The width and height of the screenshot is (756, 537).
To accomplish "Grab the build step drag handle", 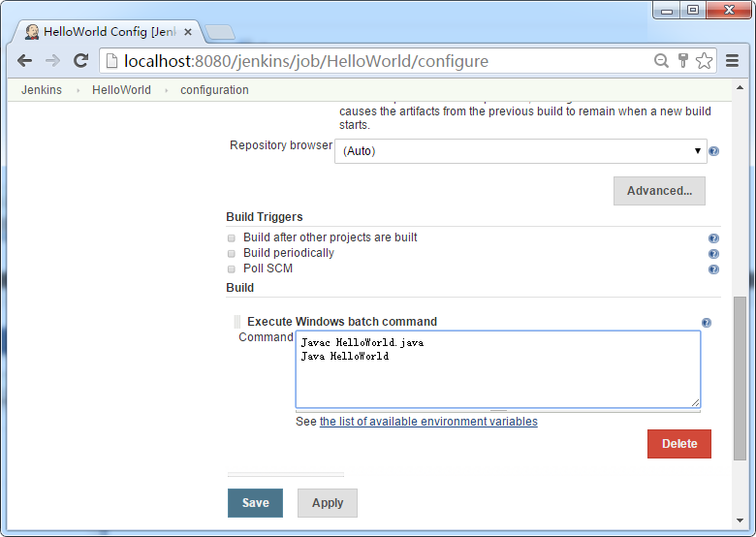I will [x=236, y=322].
